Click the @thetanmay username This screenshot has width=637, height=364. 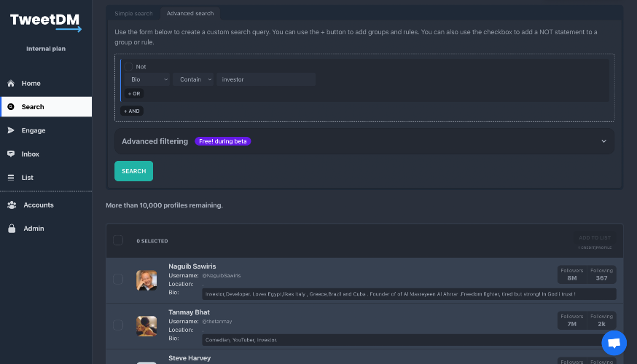217,321
